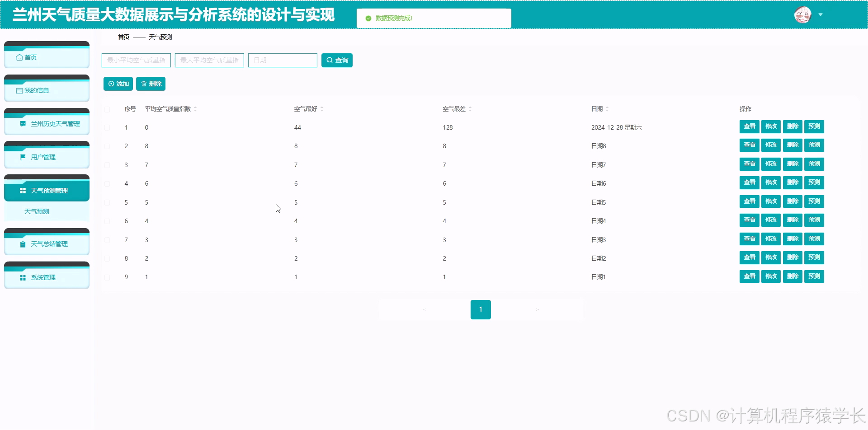Click the 日期 search input field
Screen dimensions: 868x430
[x=282, y=60]
